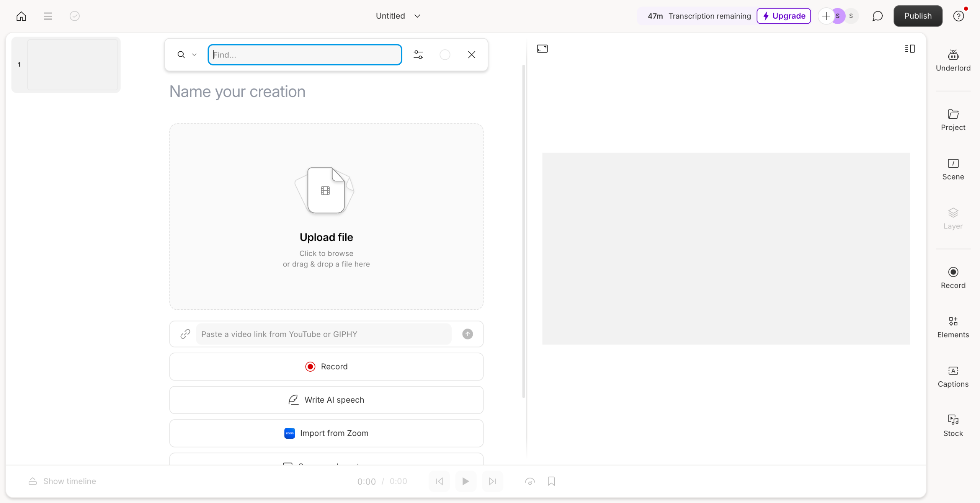This screenshot has width=980, height=503.
Task: Open the comments speech bubble
Action: [x=877, y=16]
